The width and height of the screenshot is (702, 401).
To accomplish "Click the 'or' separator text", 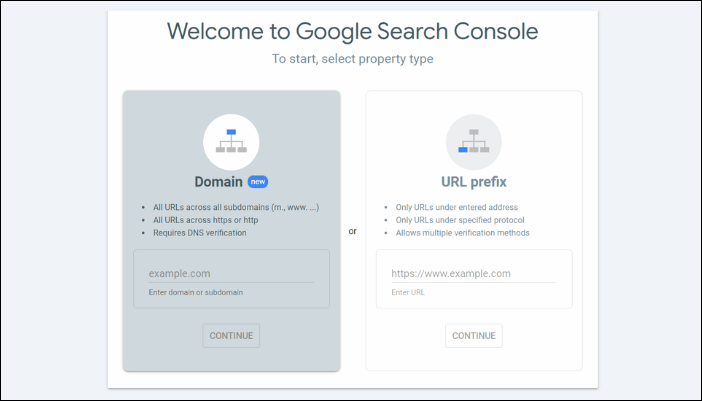I will pyautogui.click(x=353, y=231).
